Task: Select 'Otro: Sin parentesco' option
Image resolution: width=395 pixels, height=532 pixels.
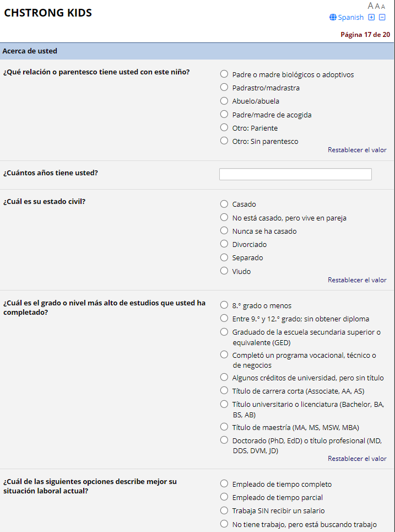Action: [224, 141]
